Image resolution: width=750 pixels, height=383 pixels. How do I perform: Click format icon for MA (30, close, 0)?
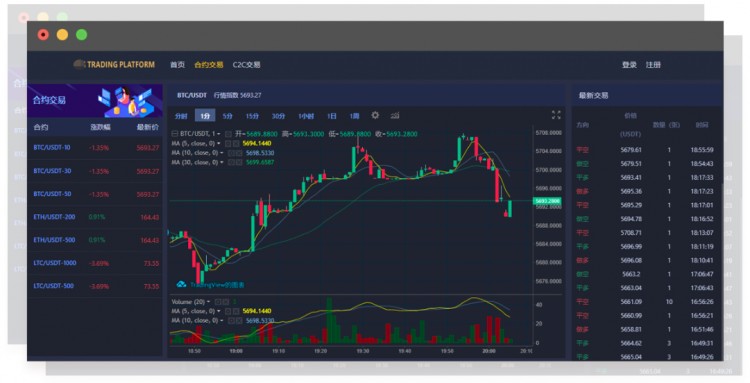pos(231,163)
